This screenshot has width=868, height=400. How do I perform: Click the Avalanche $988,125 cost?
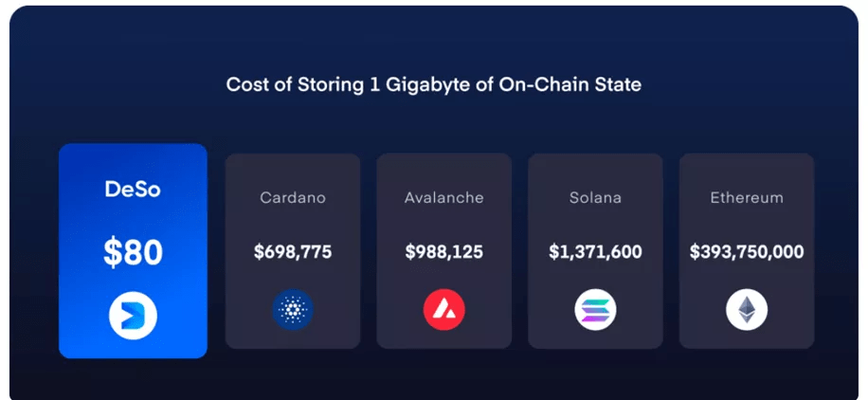(443, 252)
